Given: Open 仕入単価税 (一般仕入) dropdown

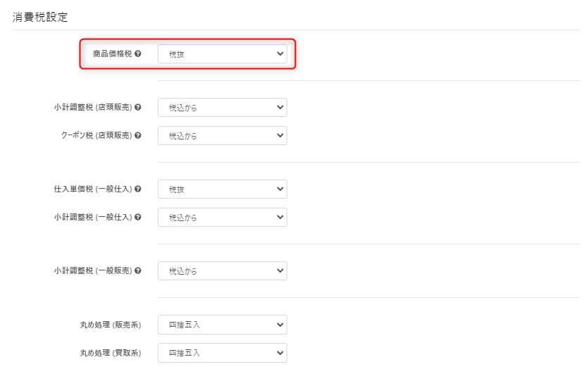Looking at the screenshot, I should (222, 189).
